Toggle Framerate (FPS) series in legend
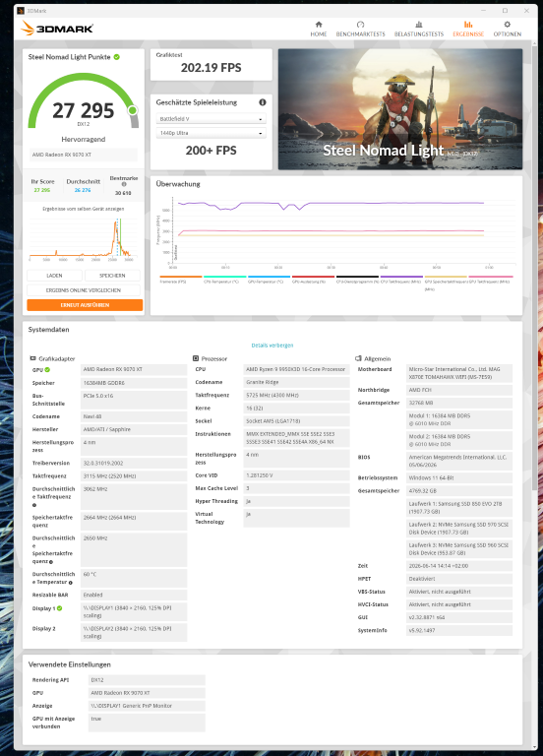This screenshot has width=543, height=756. (x=181, y=280)
